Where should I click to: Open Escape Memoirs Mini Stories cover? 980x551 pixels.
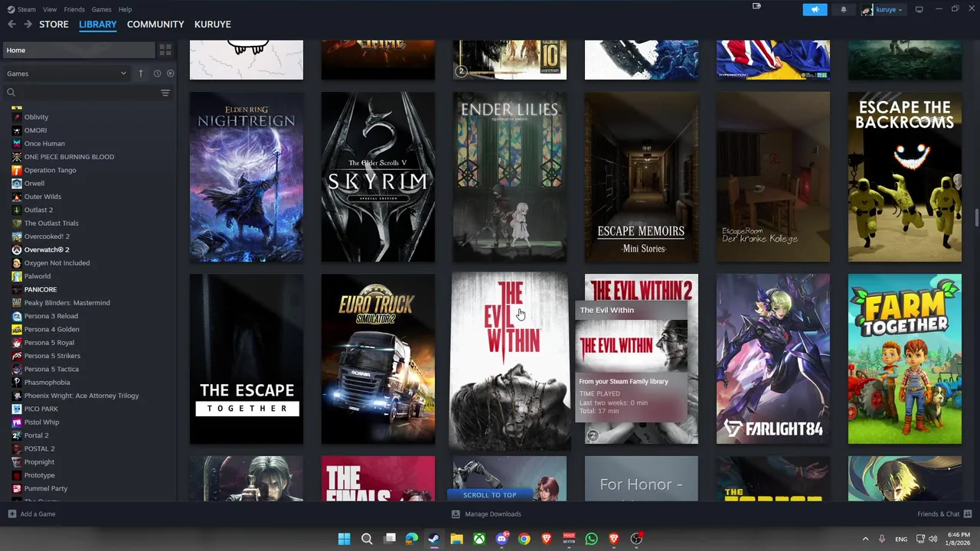(642, 177)
